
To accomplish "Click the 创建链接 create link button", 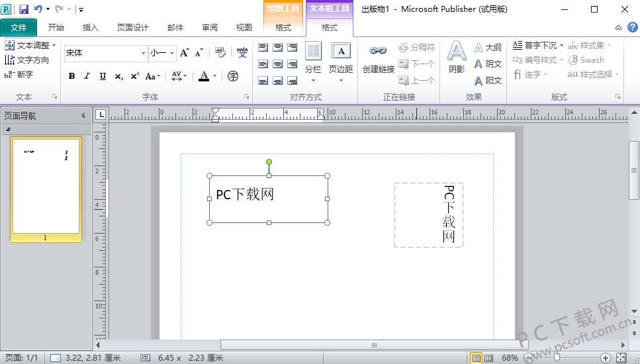I will (379, 59).
